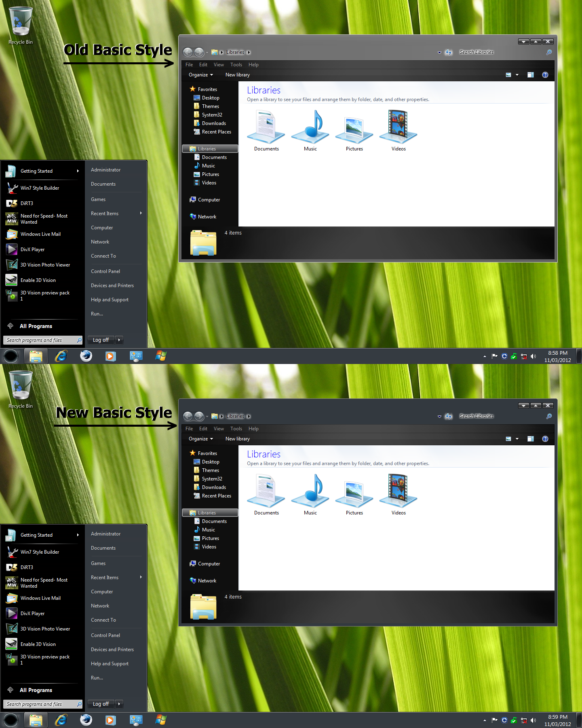Open View menu in Old Basic Style window
Image resolution: width=582 pixels, height=728 pixels.
tap(219, 65)
